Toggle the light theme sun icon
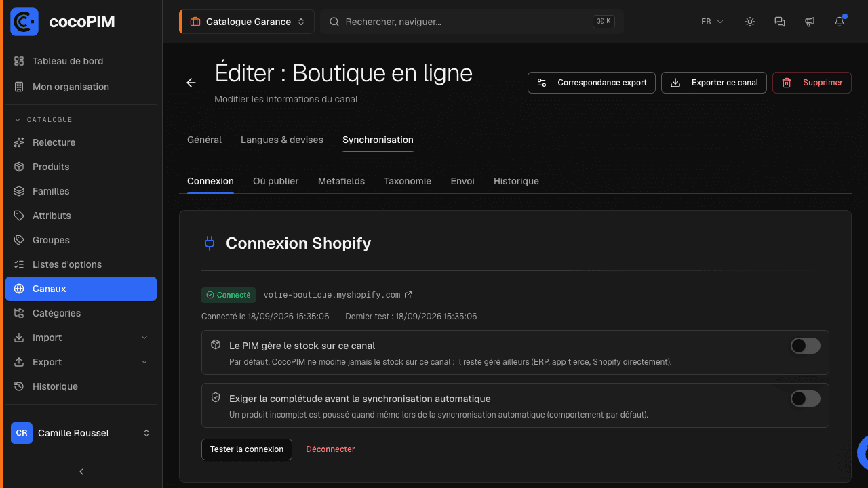Viewport: 868px width, 488px height. click(x=750, y=22)
